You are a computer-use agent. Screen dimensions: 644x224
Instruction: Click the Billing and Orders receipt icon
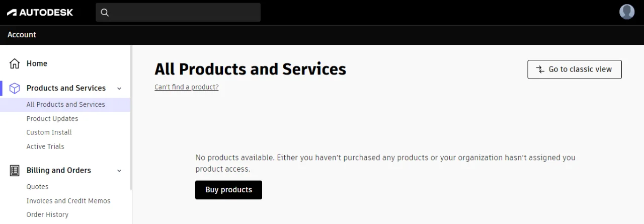pos(15,170)
